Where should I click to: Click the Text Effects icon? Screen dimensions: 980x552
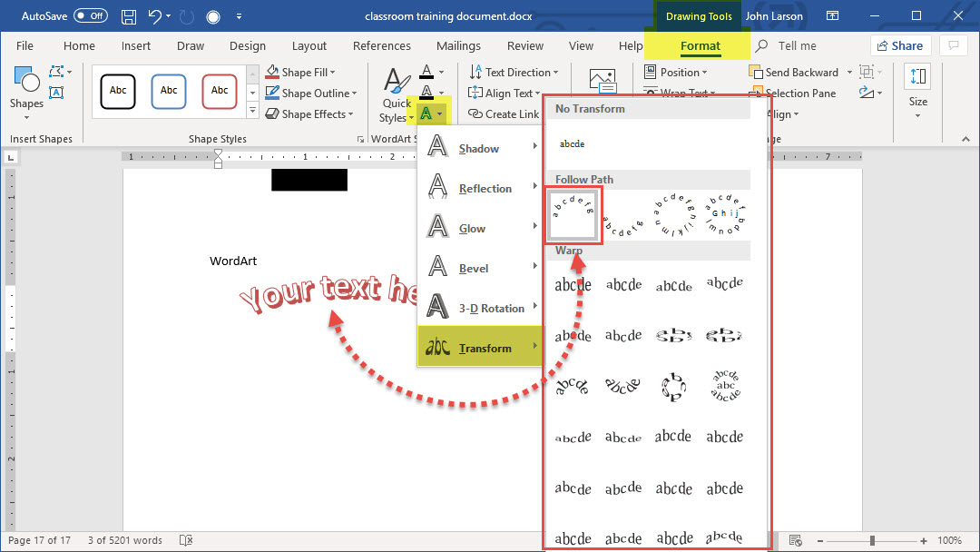tap(426, 114)
